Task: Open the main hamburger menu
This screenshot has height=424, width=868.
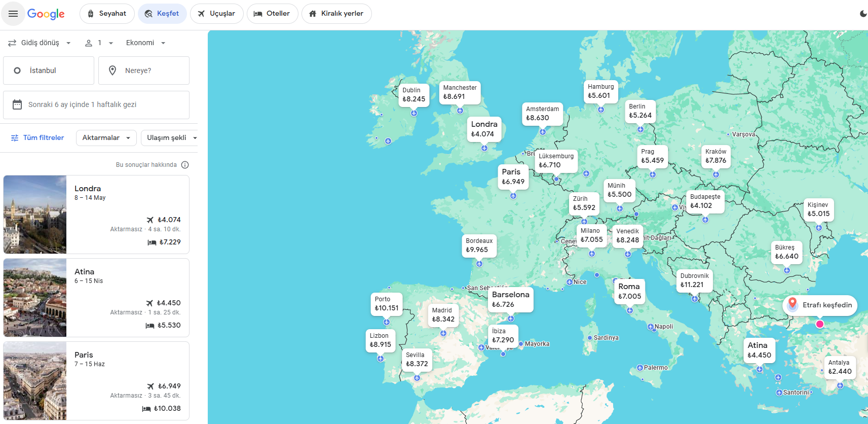Action: [13, 14]
